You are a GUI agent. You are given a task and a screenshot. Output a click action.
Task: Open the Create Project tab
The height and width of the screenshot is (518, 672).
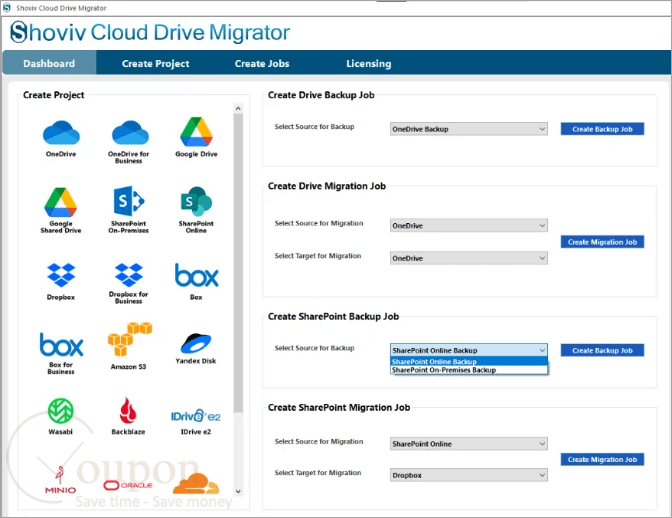pos(155,63)
